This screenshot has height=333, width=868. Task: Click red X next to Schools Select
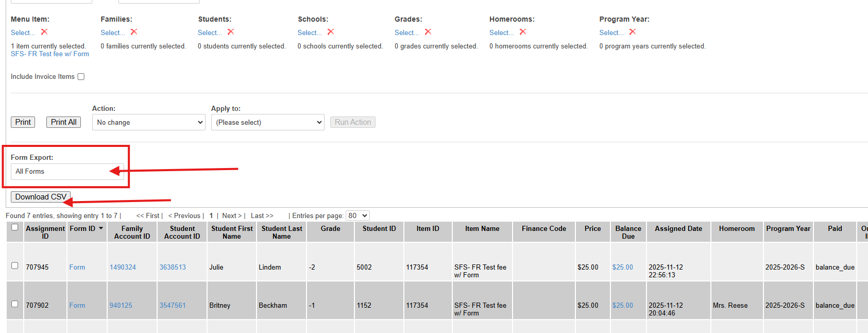point(331,32)
